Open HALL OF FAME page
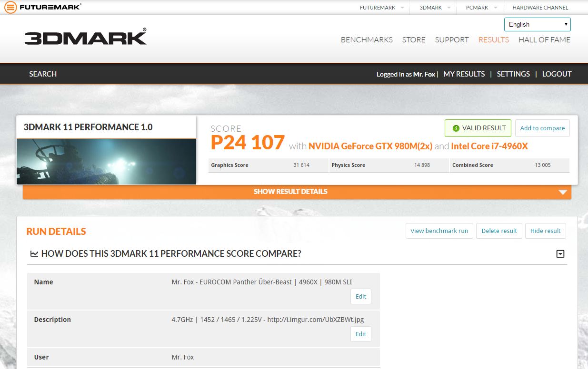This screenshot has height=369, width=588. pyautogui.click(x=544, y=40)
